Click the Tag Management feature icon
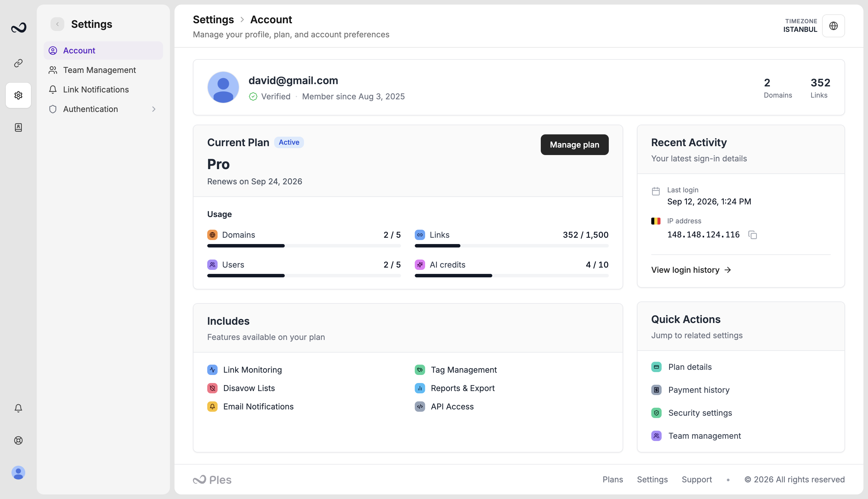Screen dimensions: 868x499 coord(420,370)
